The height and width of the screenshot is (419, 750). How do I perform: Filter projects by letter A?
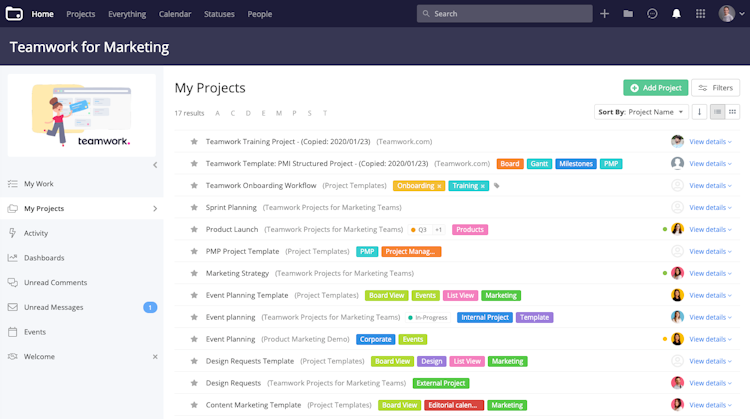coord(218,113)
